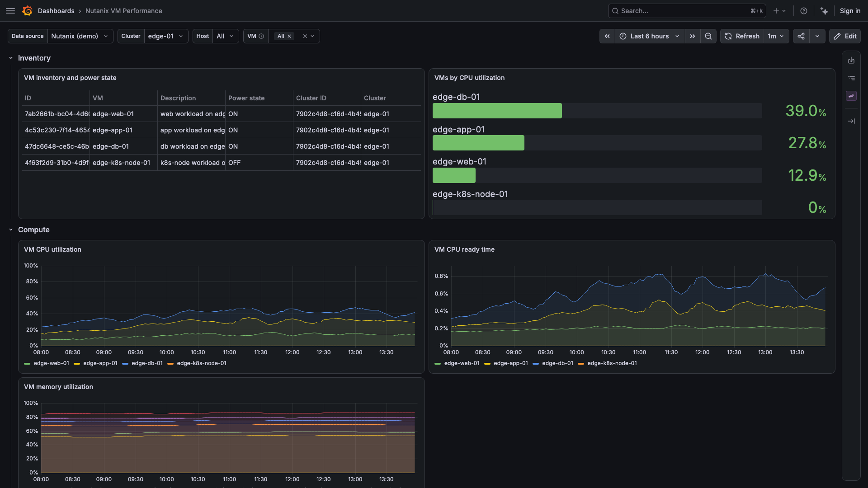Click the Grafana logo icon
The height and width of the screenshot is (488, 868).
pyautogui.click(x=27, y=11)
